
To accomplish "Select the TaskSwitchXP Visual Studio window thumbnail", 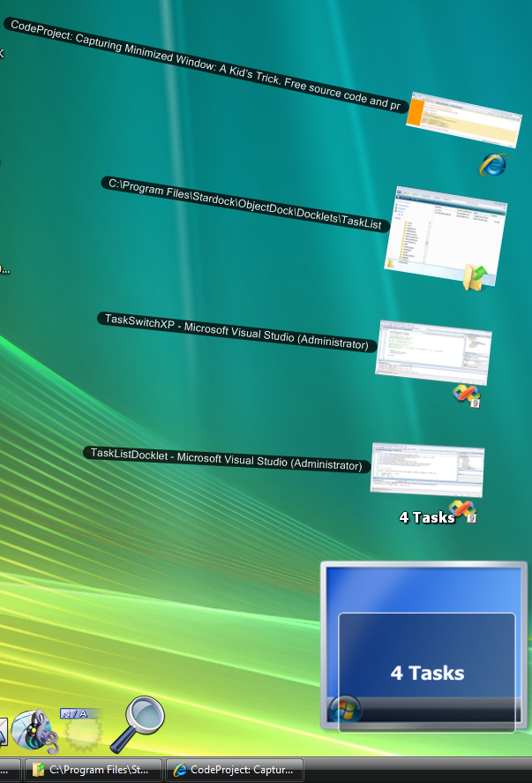I will 433,352.
